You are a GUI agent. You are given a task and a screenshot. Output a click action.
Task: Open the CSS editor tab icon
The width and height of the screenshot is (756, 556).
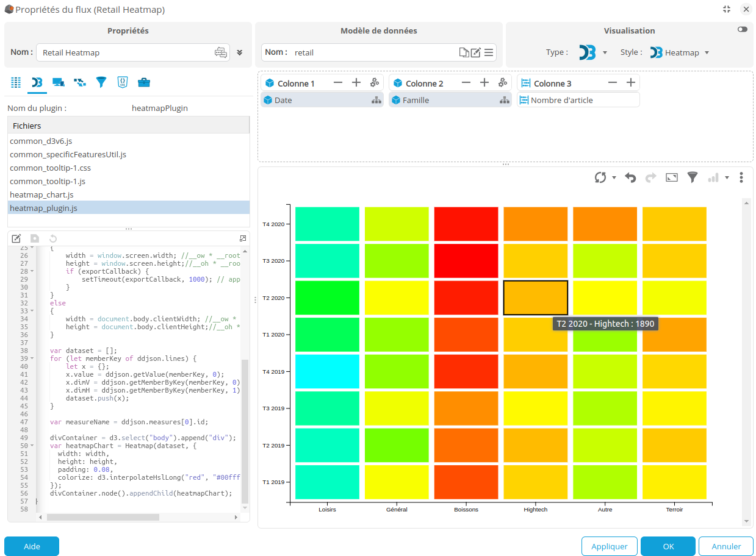pos(123,82)
